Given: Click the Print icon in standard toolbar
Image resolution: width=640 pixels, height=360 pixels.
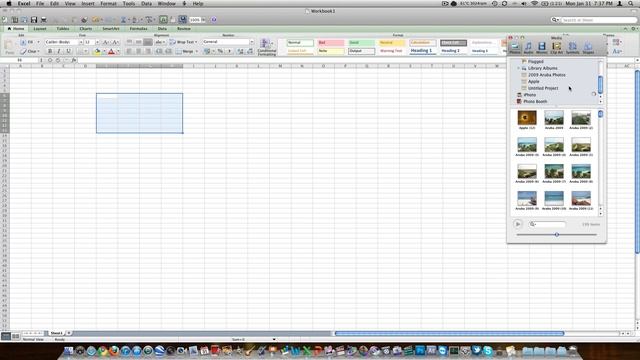Looking at the screenshot, I should point(43,20).
